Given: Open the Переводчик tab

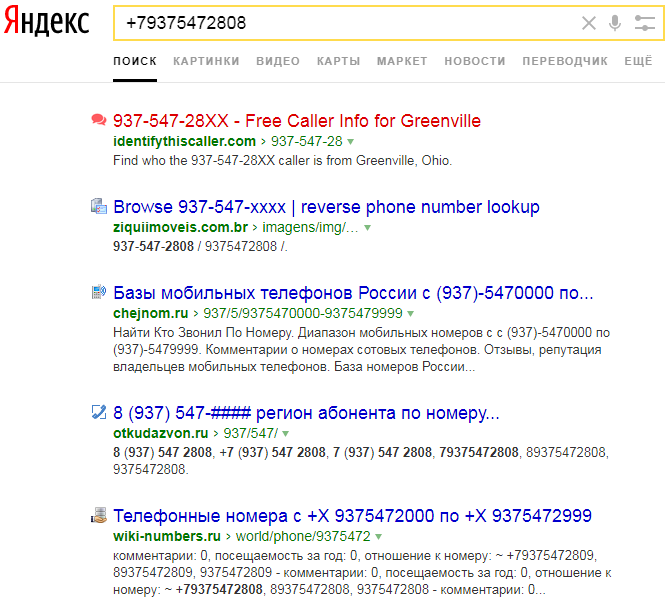Looking at the screenshot, I should point(565,61).
